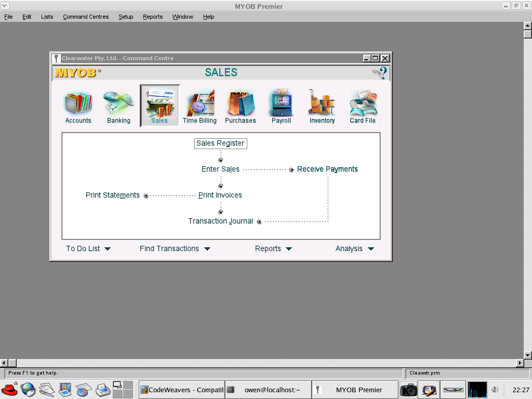532x399 pixels.
Task: Click the clock showing 22:27
Action: point(521,390)
